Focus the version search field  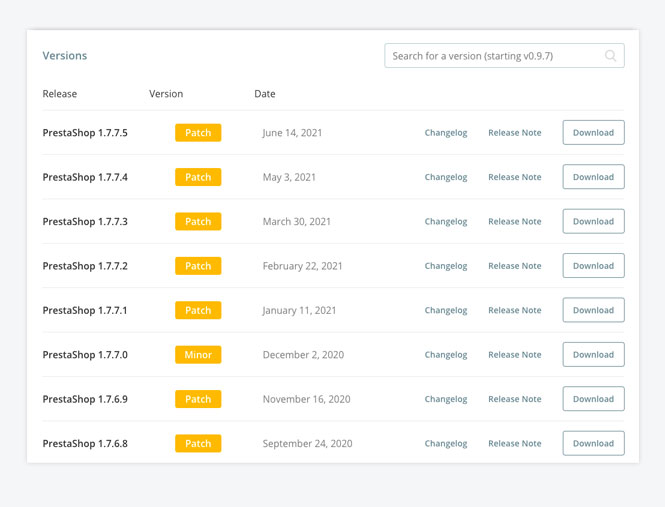click(504, 56)
